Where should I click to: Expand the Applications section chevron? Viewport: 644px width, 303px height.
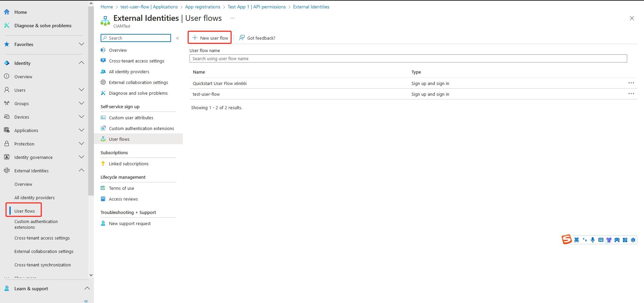tap(82, 130)
